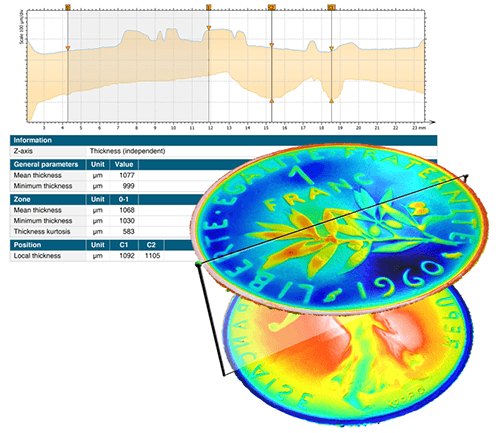
Task: Click the upper 1 Franc coin face view
Action: [340, 229]
